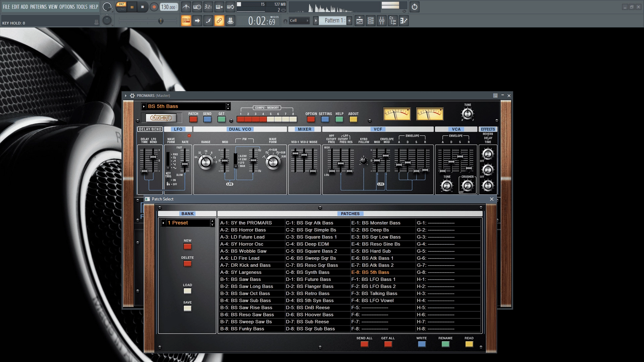Screen dimensions: 644x362
Task: Expand PROMARS window menu arrow
Action: point(126,96)
